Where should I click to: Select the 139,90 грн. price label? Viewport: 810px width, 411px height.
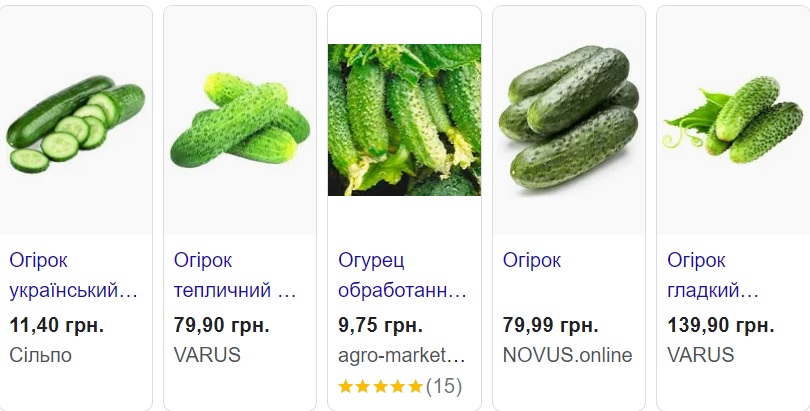point(720,325)
